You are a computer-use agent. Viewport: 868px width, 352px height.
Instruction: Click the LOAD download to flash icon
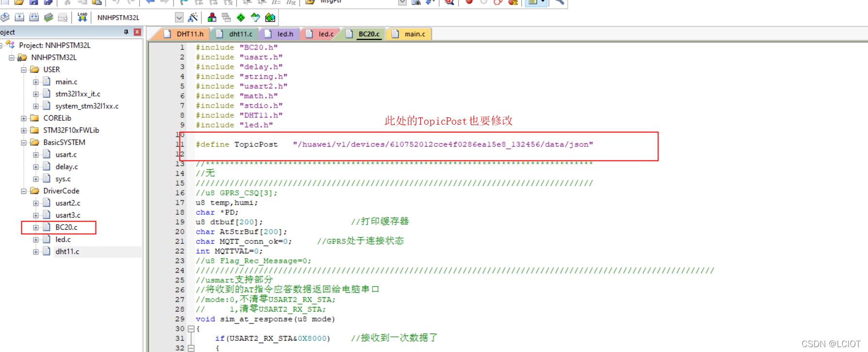click(x=82, y=17)
